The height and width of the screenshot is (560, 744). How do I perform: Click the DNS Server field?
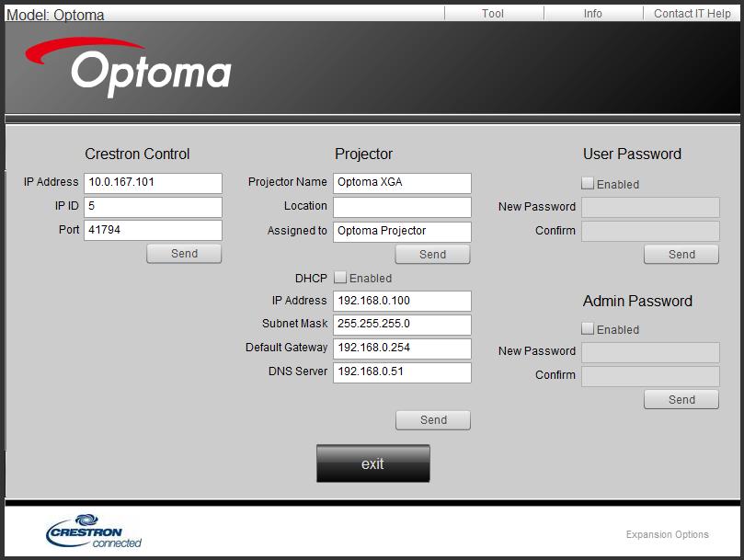point(402,372)
